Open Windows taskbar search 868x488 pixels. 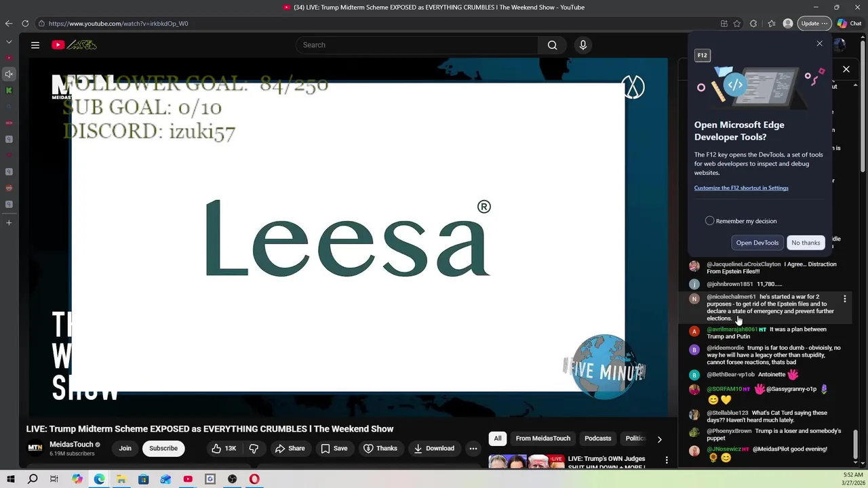click(33, 479)
